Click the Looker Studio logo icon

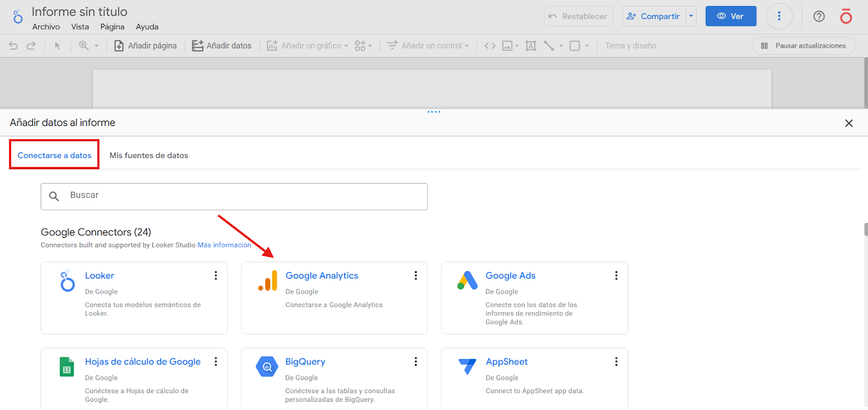(18, 16)
